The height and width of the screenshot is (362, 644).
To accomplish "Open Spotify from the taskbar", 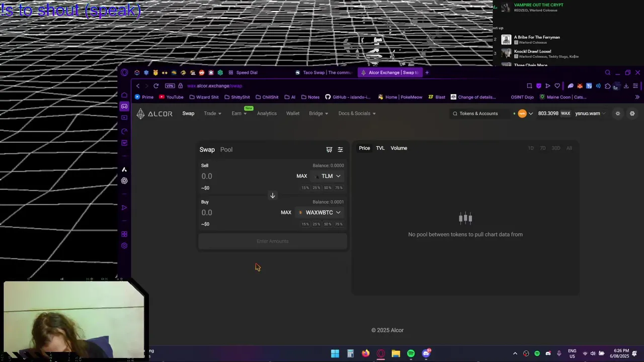I will click(411, 353).
